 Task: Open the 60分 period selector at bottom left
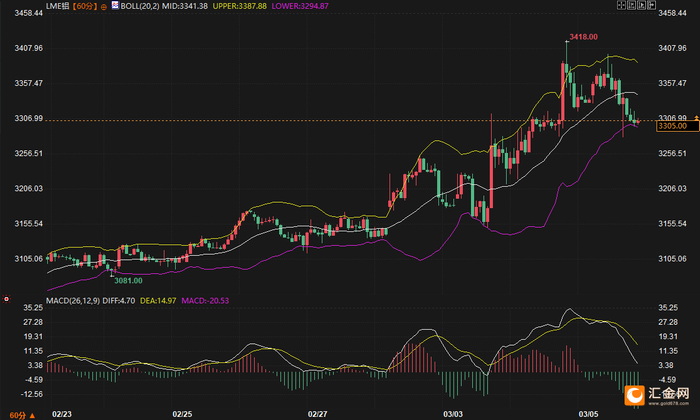(17, 416)
